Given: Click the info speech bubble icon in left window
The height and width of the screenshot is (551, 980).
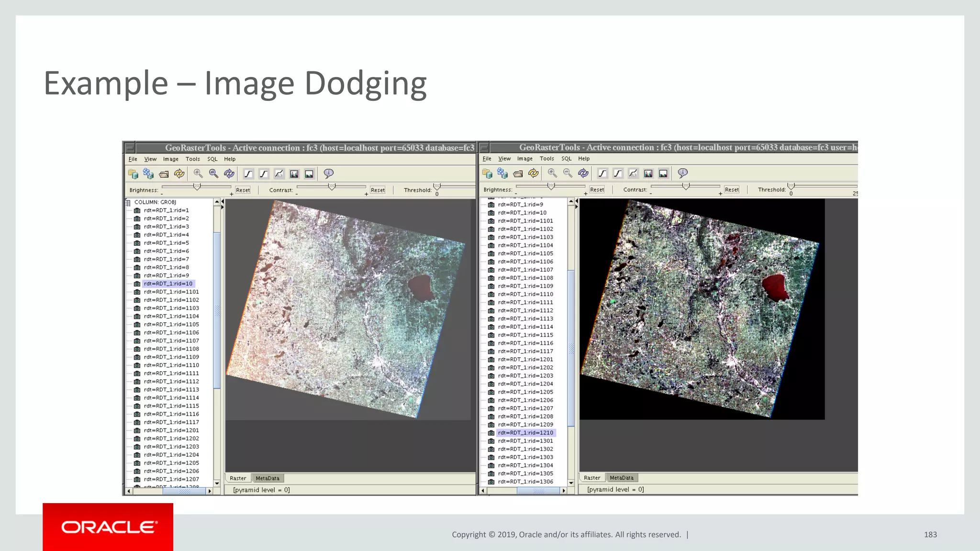Looking at the screenshot, I should click(x=329, y=174).
